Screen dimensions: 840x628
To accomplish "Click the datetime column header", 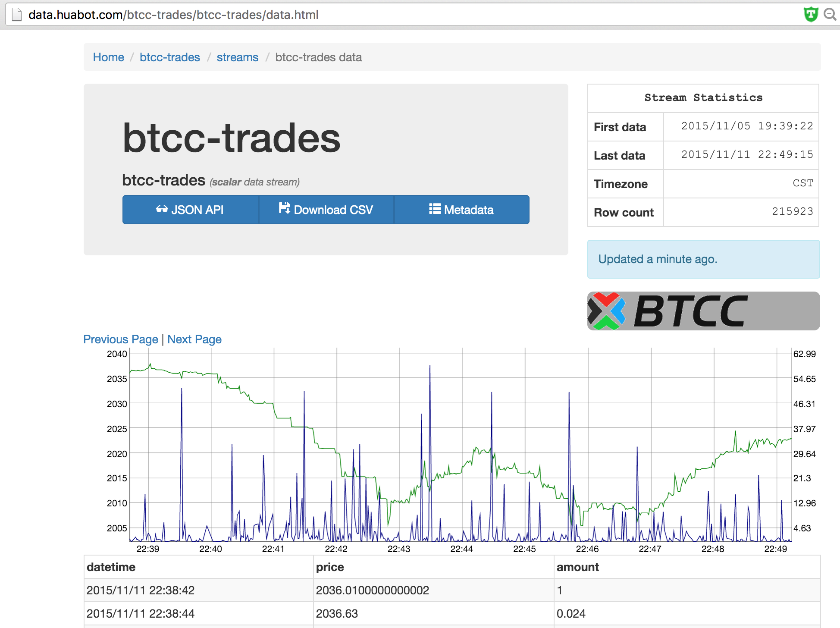I will click(x=111, y=567).
